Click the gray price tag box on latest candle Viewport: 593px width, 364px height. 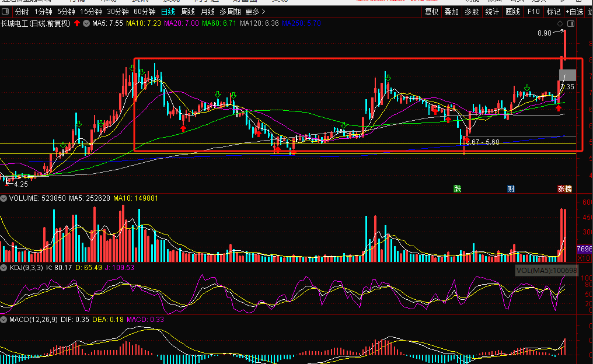tap(568, 75)
